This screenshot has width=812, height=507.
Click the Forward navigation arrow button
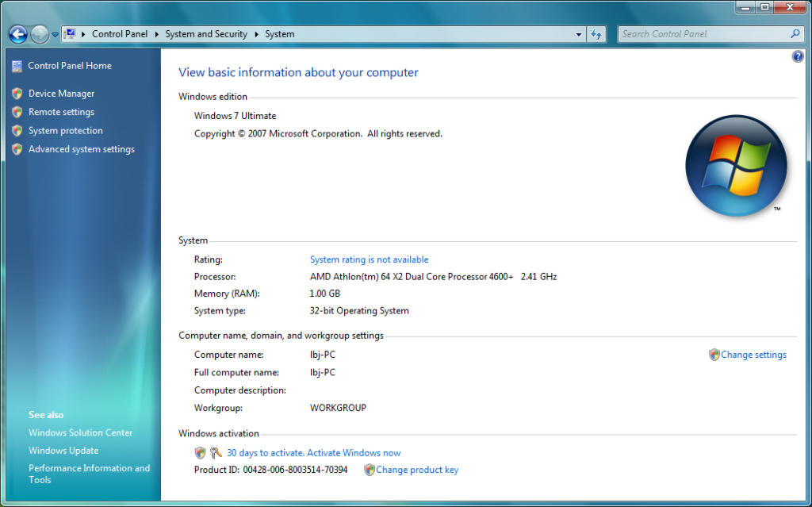tap(40, 34)
